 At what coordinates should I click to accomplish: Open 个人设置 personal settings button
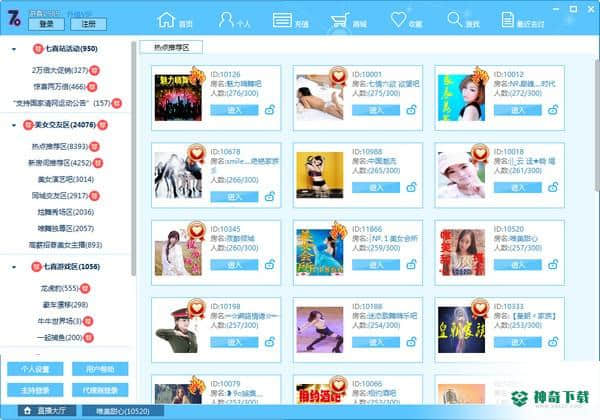tap(35, 369)
